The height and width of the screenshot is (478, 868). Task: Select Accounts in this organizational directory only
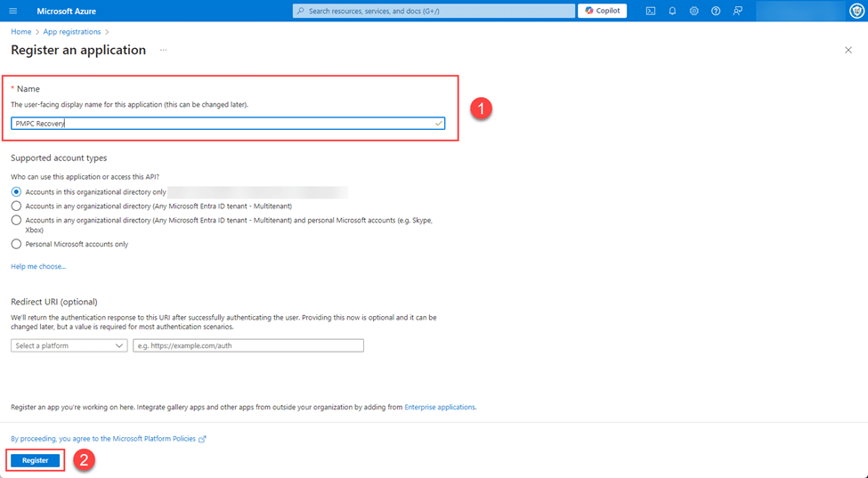(x=16, y=191)
